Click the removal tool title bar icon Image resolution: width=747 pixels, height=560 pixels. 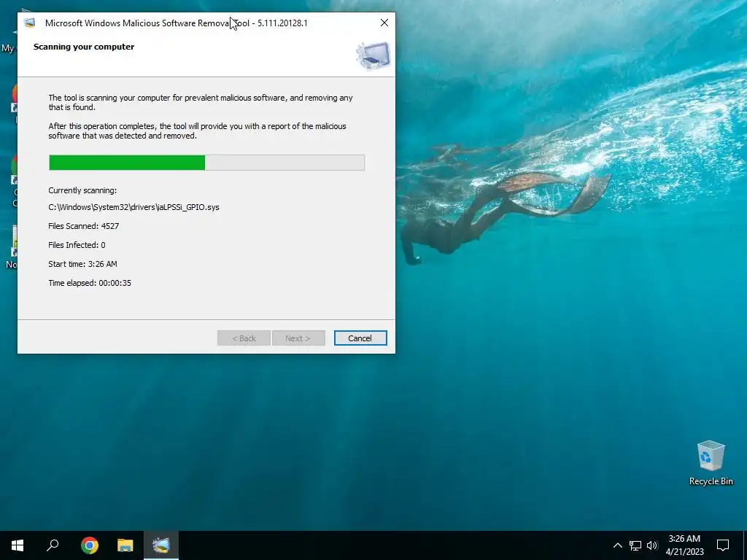click(29, 23)
